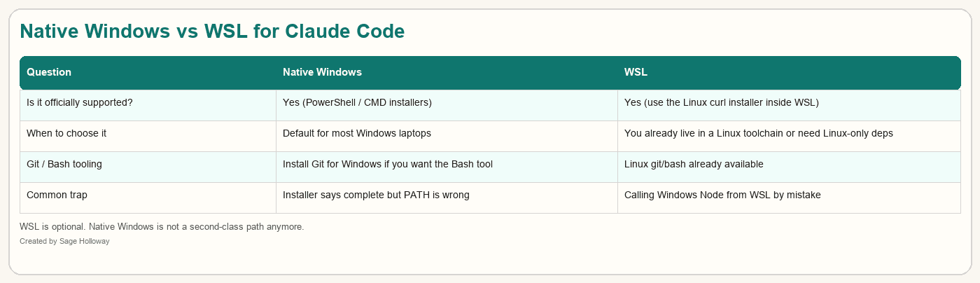980x283 pixels.
Task: Select the 'WSL' column header
Action: coord(789,72)
